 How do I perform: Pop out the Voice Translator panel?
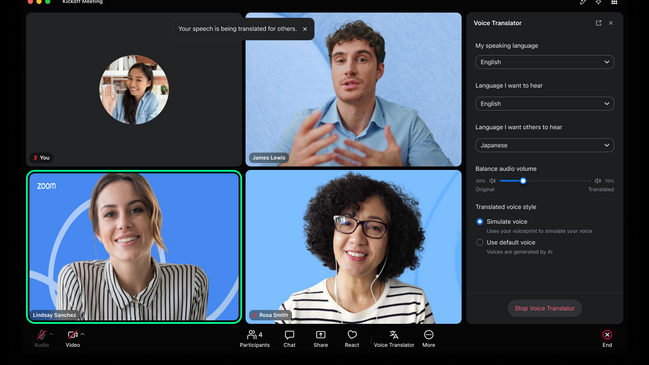click(x=599, y=23)
